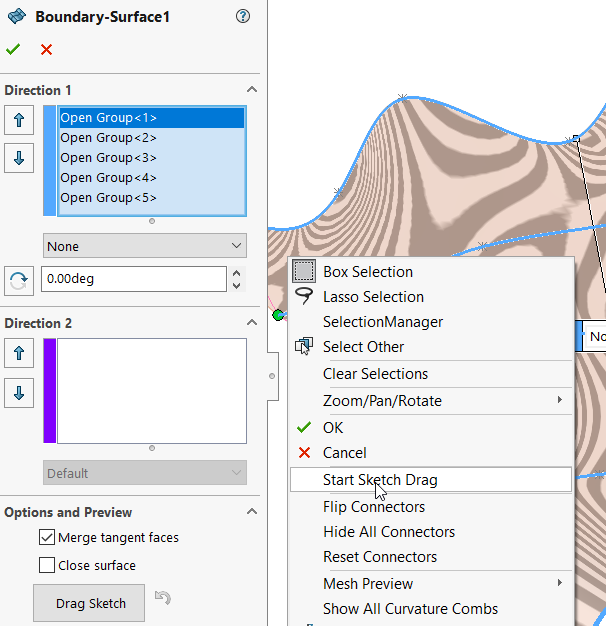
Task: Open the None tangent type dropdown
Action: click(x=145, y=246)
